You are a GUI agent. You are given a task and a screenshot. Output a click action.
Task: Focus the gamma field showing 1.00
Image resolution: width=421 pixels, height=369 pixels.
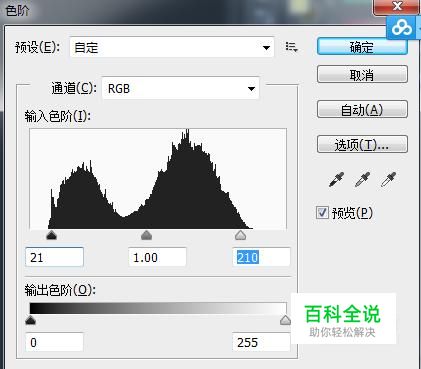(157, 257)
